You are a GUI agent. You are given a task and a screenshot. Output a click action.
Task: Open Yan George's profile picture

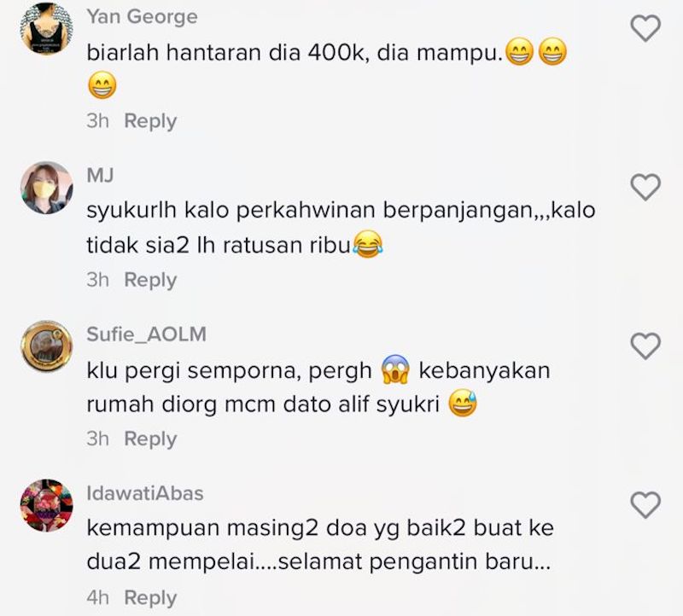(x=47, y=29)
